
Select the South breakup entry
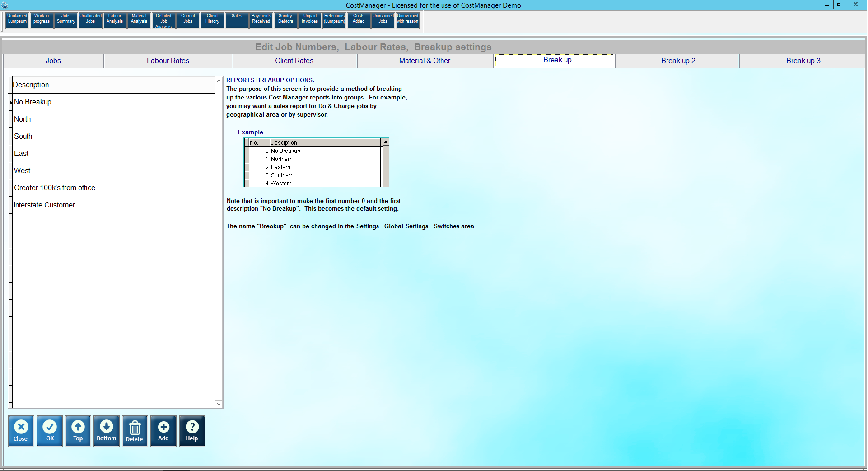tap(113, 137)
